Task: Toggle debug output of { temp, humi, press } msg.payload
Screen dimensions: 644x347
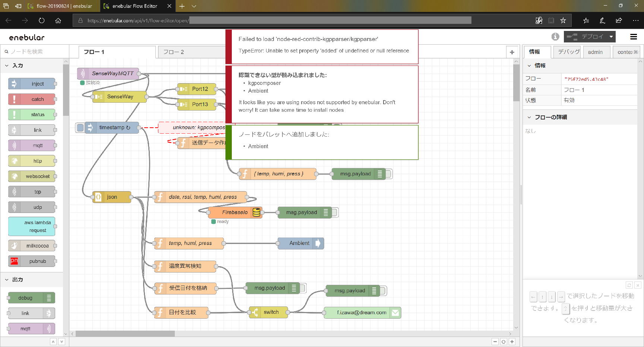Action: click(x=388, y=174)
